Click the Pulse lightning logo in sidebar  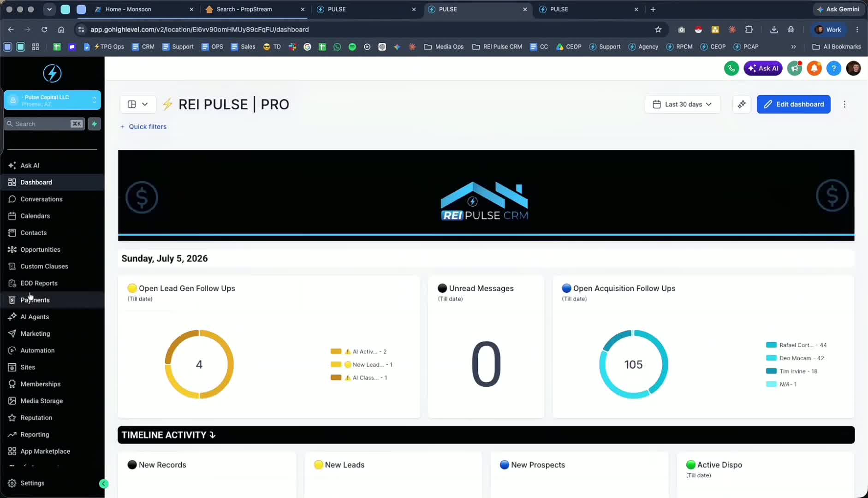point(52,73)
